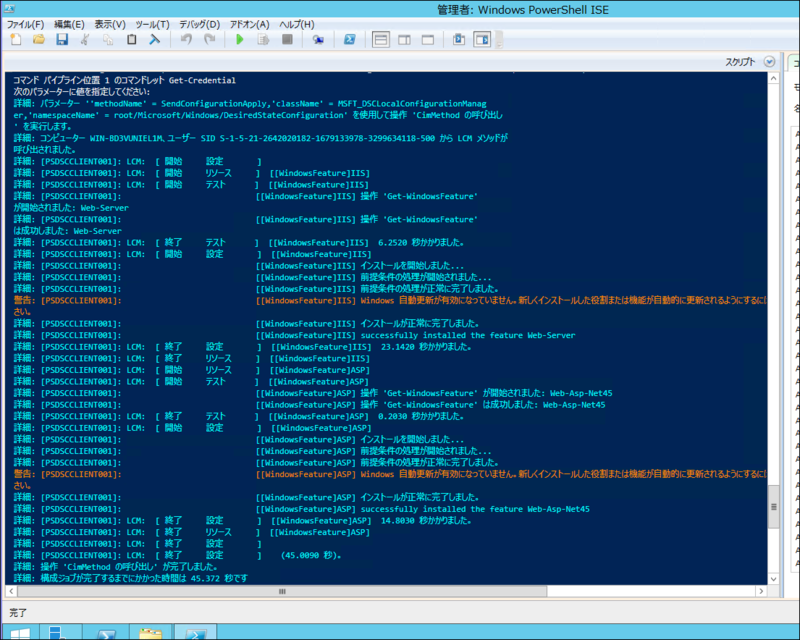
Task: Toggle the command add-on pane
Action: pyautogui.click(x=482, y=40)
